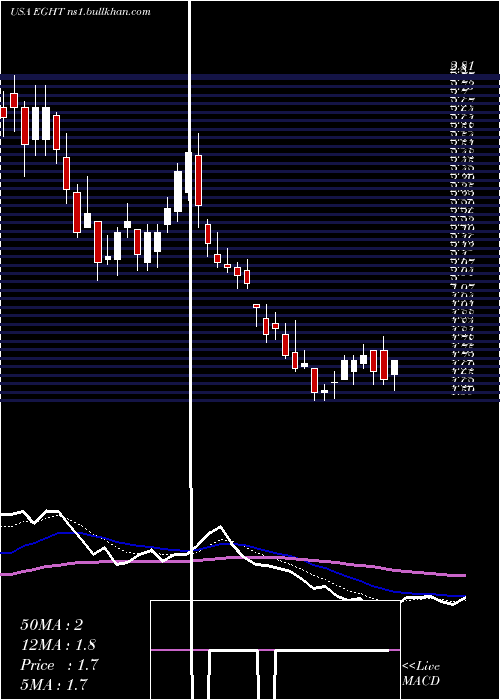The width and height of the screenshot is (500, 700).
Task: Click the 5MA : 1.7 label
Action: coord(54,684)
